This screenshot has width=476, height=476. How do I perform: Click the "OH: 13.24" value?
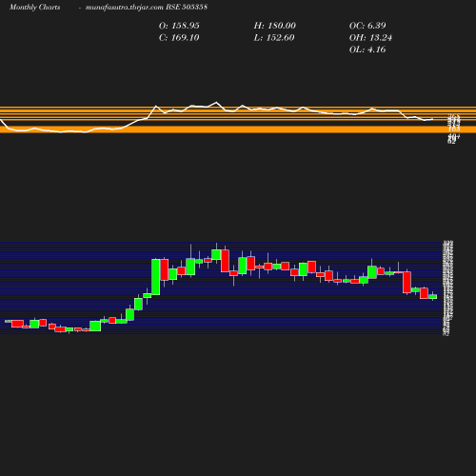(370, 38)
